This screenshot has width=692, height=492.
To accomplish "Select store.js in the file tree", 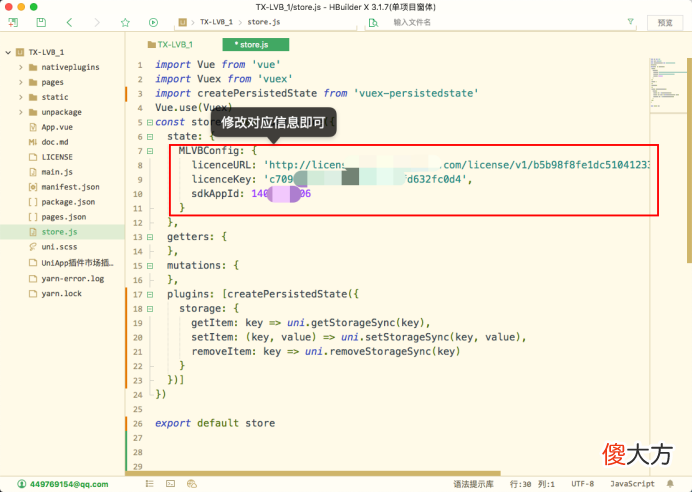I will coord(59,232).
